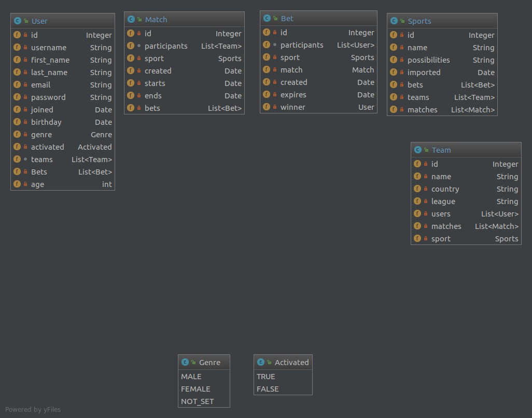Viewport: 532px width, 418px height.
Task: Click the Match class icon
Action: (131, 19)
